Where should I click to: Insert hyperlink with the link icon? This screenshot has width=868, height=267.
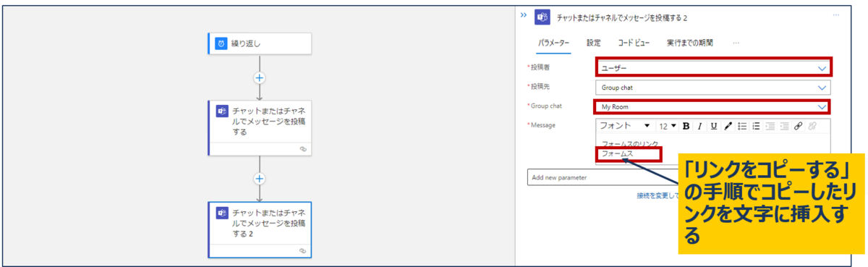pyautogui.click(x=798, y=126)
